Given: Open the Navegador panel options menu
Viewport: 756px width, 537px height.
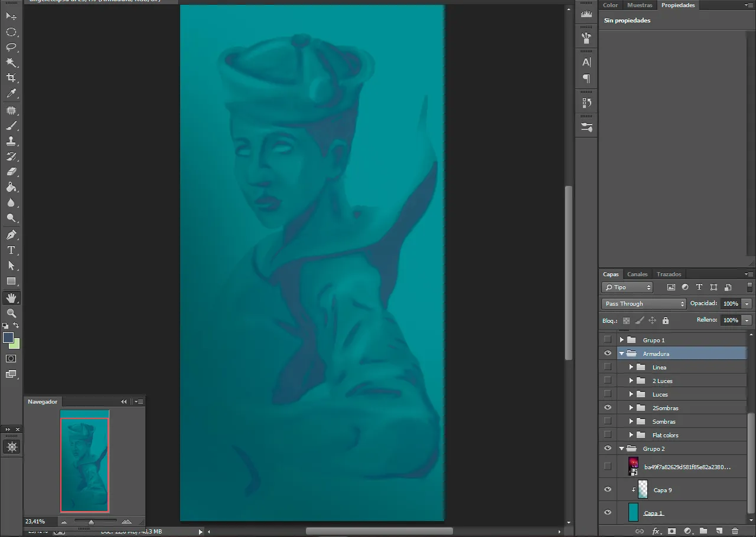Looking at the screenshot, I should click(x=139, y=401).
